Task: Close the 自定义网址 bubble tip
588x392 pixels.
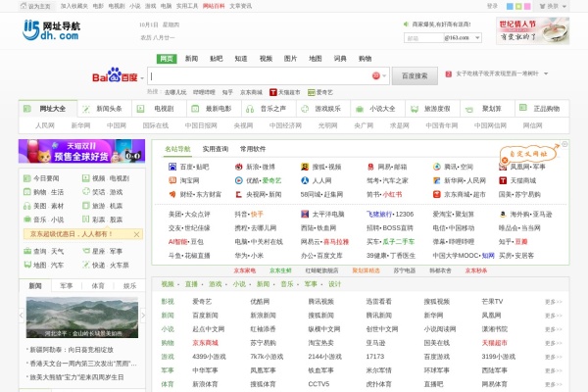Action: [505, 160]
